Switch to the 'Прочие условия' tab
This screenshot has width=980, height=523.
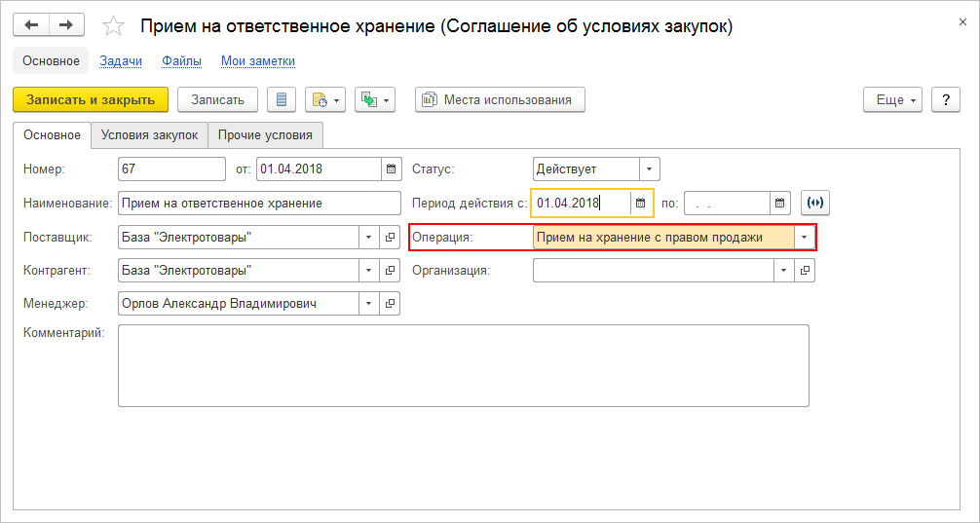coord(265,135)
